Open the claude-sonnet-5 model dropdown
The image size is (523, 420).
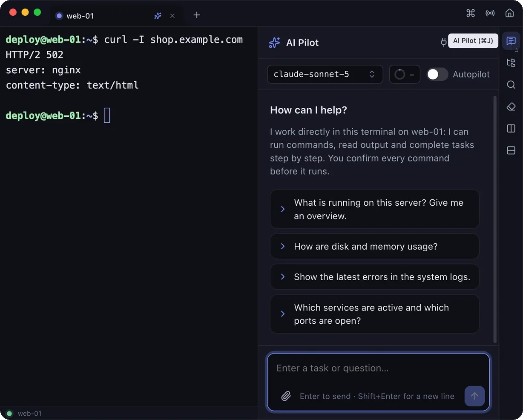click(x=325, y=74)
